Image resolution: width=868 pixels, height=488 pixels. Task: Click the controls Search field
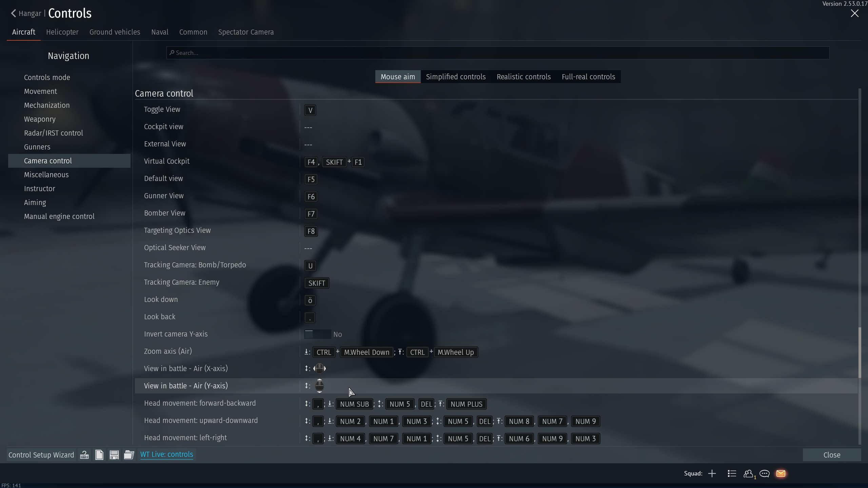tap(498, 53)
